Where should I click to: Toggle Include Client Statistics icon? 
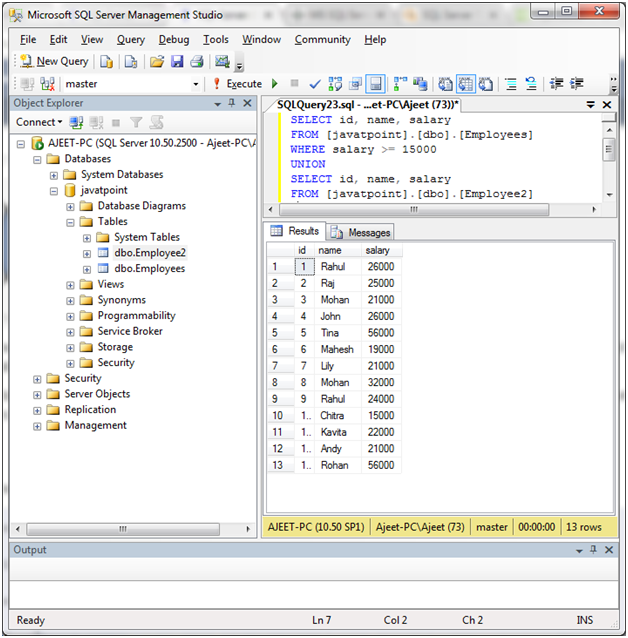tap(420, 84)
